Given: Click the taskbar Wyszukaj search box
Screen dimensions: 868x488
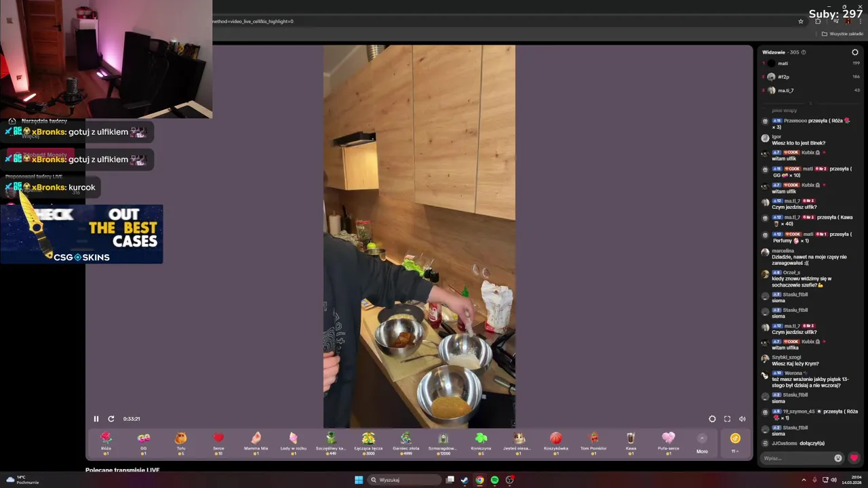Looking at the screenshot, I should (x=405, y=480).
